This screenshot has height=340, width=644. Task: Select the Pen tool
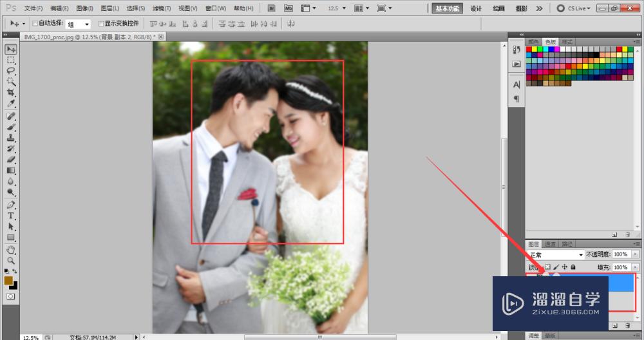pyautogui.click(x=11, y=205)
